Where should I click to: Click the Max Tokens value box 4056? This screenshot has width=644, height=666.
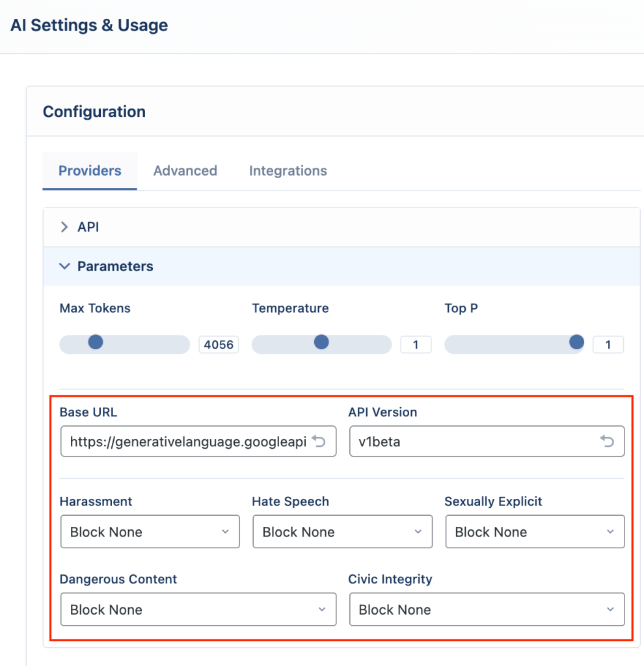click(x=219, y=345)
